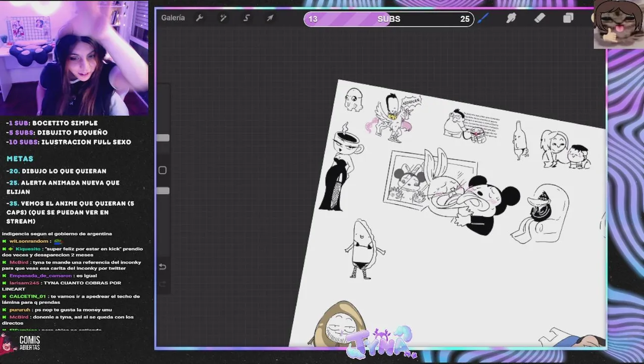Click the coffee cup lady sketch
This screenshot has width=644, height=364.
pos(341,167)
